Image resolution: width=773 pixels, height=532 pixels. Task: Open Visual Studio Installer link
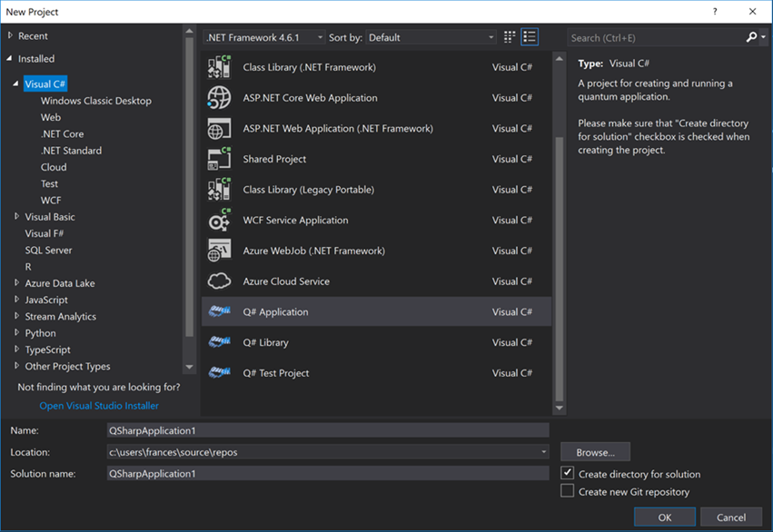(99, 406)
